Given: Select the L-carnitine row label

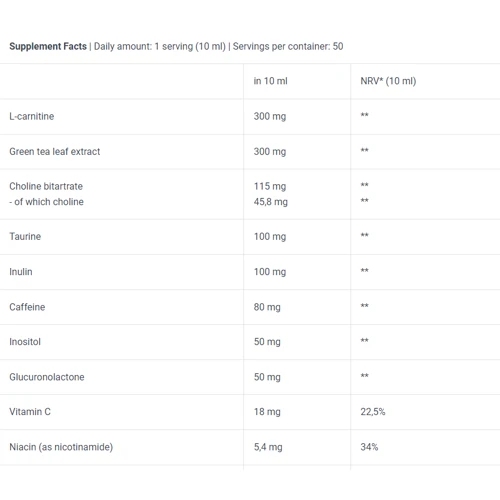Looking at the screenshot, I should (x=32, y=116).
